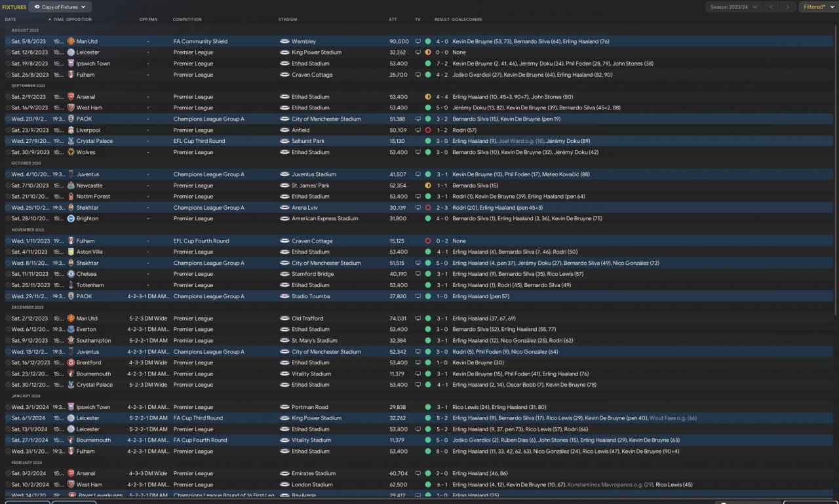Click the Sat, 30/12/2023 date cell
The height and width of the screenshot is (504, 839).
tap(31, 385)
